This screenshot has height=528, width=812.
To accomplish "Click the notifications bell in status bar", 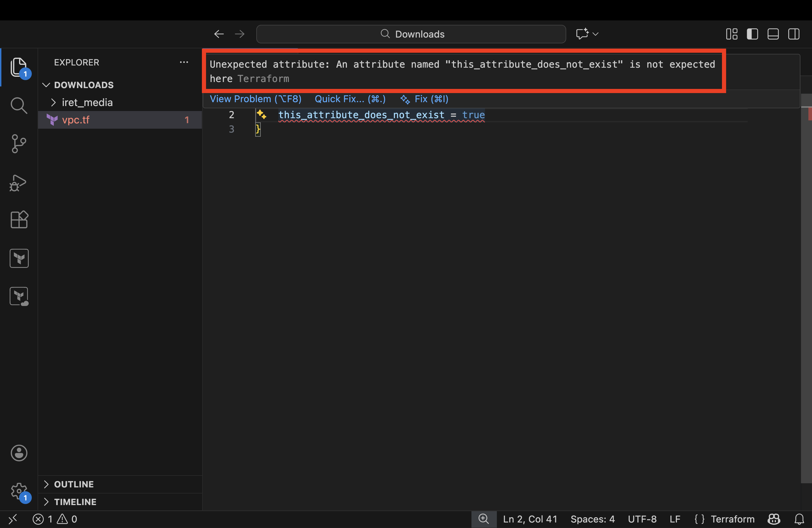I will [799, 519].
